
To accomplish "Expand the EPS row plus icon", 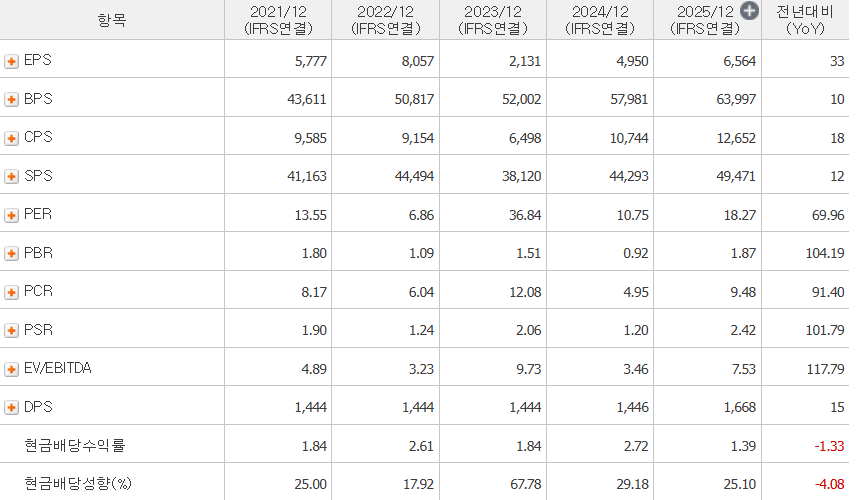I will [12, 62].
